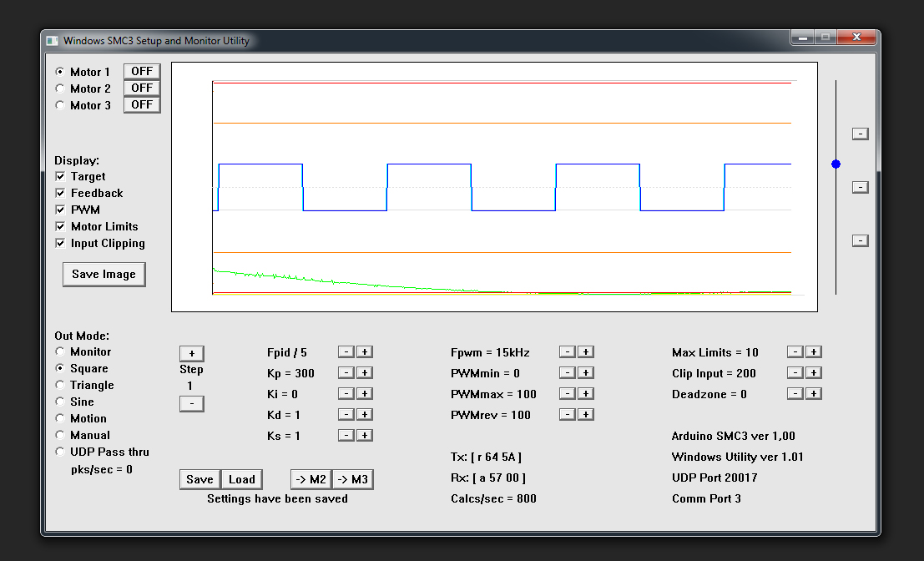Decrease the Ki value

[x=346, y=394]
